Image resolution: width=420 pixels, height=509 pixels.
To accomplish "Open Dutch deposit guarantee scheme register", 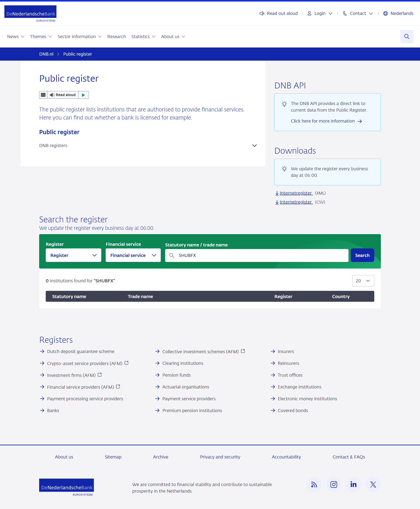I will (80, 351).
